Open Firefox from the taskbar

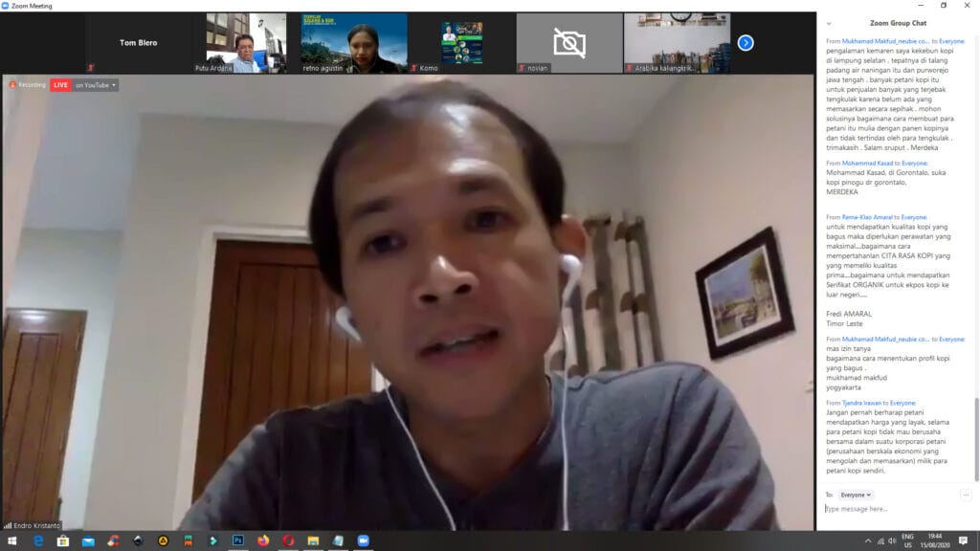tap(263, 541)
